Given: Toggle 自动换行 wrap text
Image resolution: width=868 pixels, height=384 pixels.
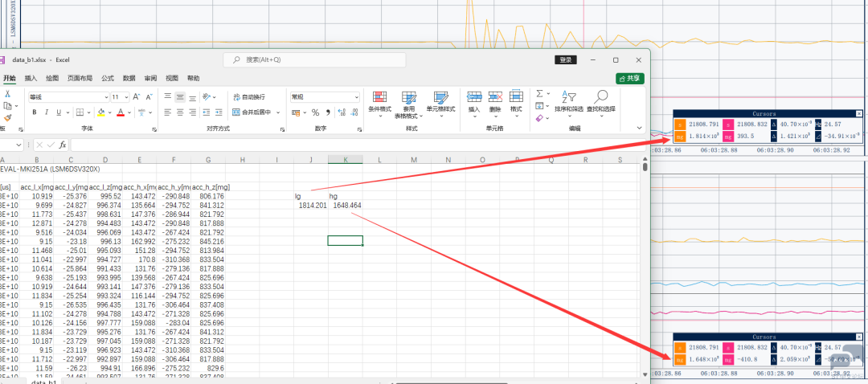Looking at the screenshot, I should click(249, 97).
